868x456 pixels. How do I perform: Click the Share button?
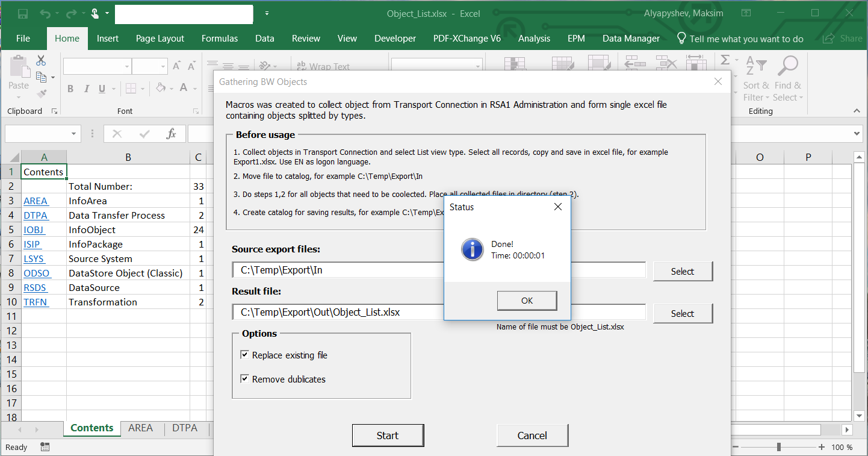coord(843,39)
